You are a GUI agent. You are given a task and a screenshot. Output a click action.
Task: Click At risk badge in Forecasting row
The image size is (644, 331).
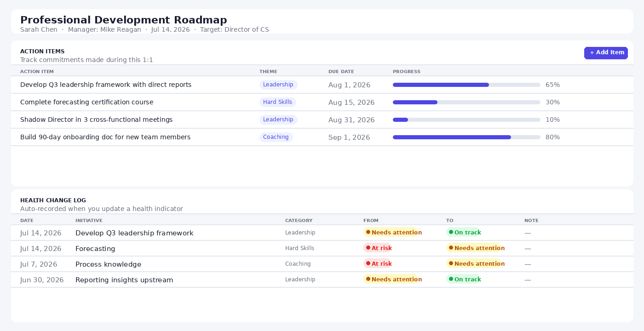tap(378, 248)
